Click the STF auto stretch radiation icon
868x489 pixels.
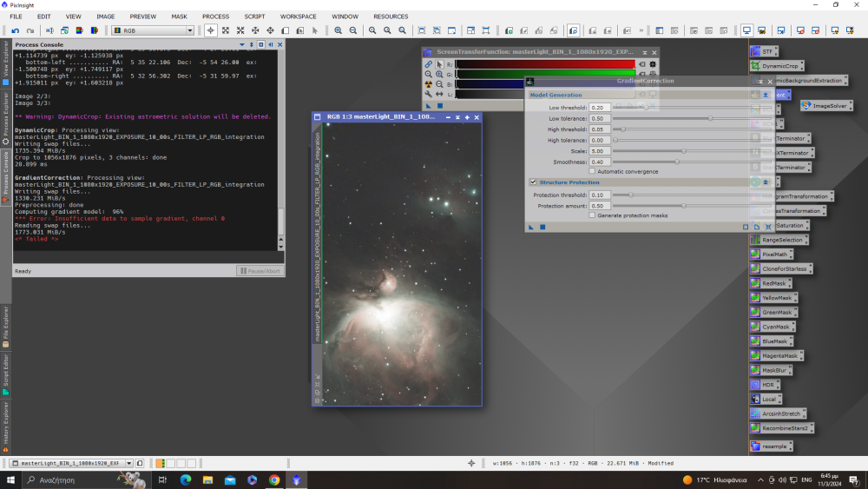(x=428, y=84)
